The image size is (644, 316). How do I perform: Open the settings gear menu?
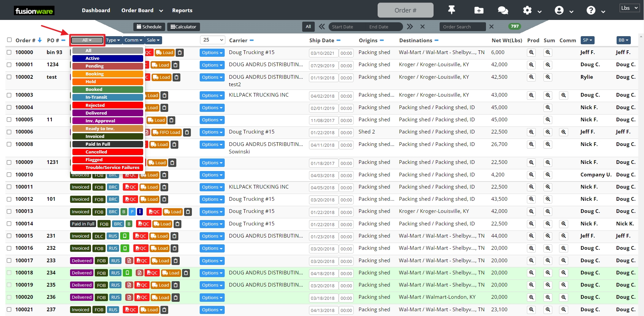coord(527,10)
